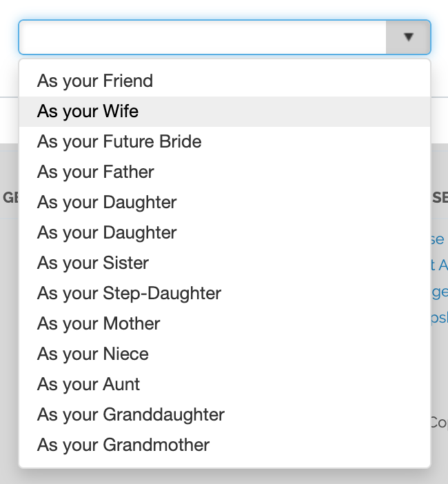Pick 'As your Future Bride' from the list
The width and height of the screenshot is (448, 484).
[x=119, y=142]
